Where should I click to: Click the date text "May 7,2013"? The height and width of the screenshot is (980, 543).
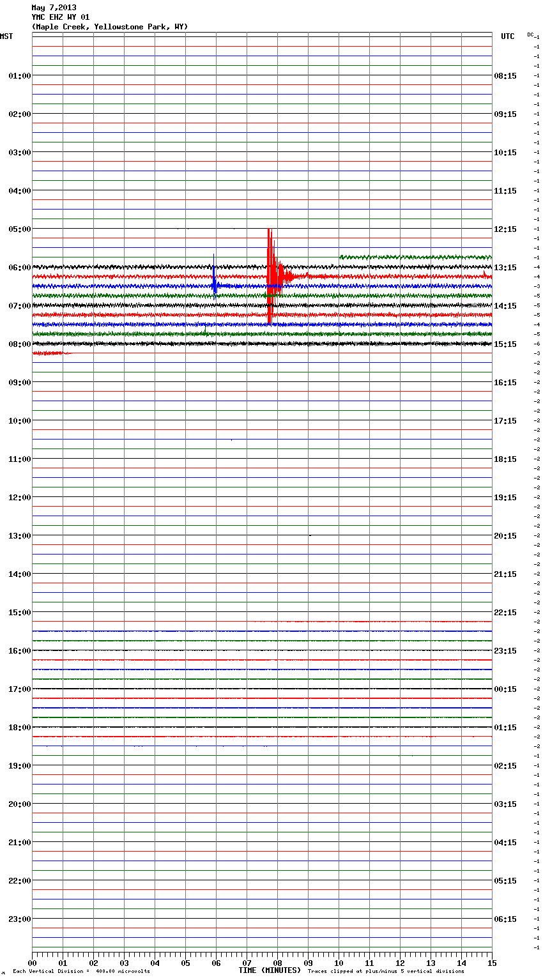54,8
